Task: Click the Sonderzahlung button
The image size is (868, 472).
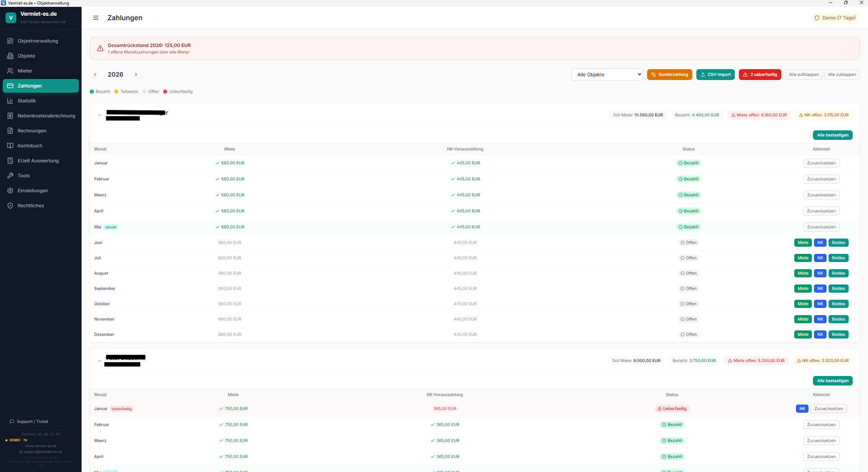Action: point(670,75)
